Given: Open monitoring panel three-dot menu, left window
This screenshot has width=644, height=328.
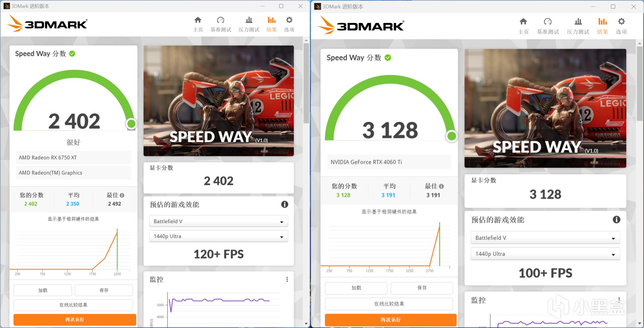Looking at the screenshot, I should point(287,280).
